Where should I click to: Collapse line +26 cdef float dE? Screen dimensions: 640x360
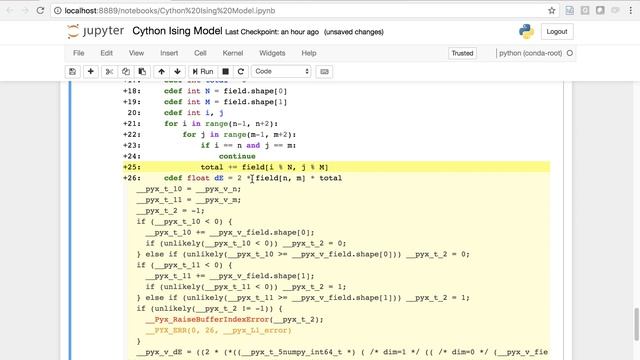tap(336, 178)
